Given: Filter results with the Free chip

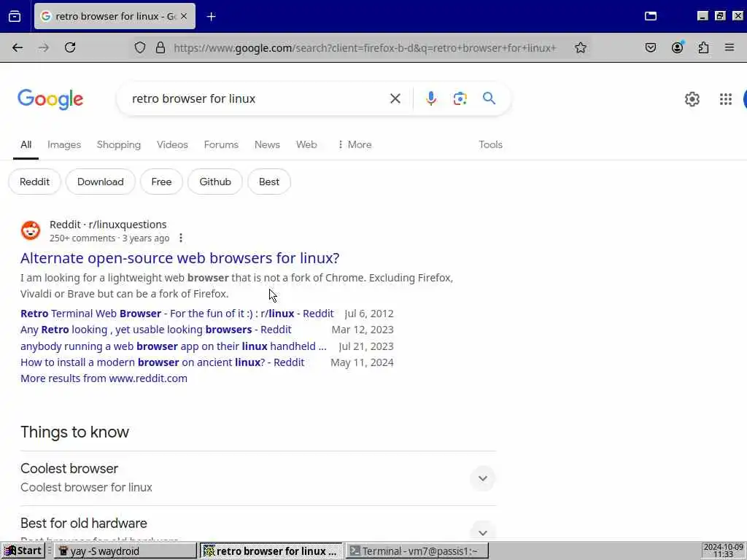Looking at the screenshot, I should click(x=161, y=182).
